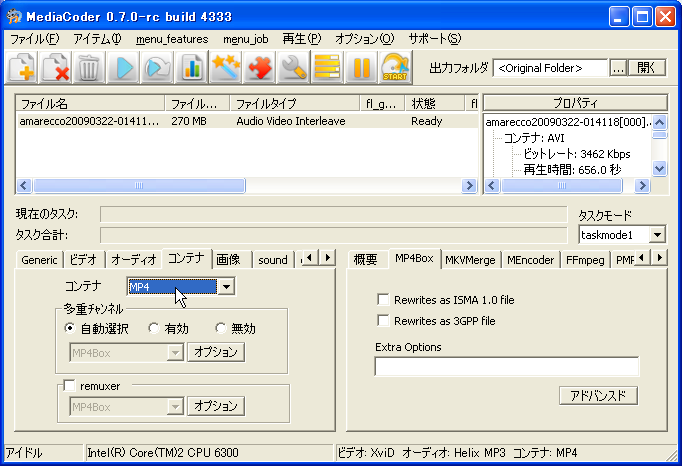Click the red puzzle piece plugin icon
Viewport: 682px width, 466px height.
click(260, 68)
